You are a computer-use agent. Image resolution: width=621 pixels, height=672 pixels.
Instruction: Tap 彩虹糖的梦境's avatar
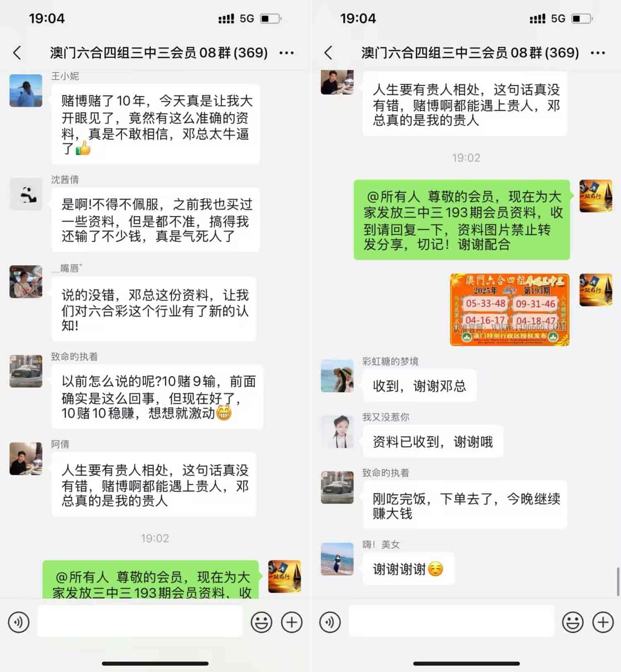pyautogui.click(x=337, y=376)
